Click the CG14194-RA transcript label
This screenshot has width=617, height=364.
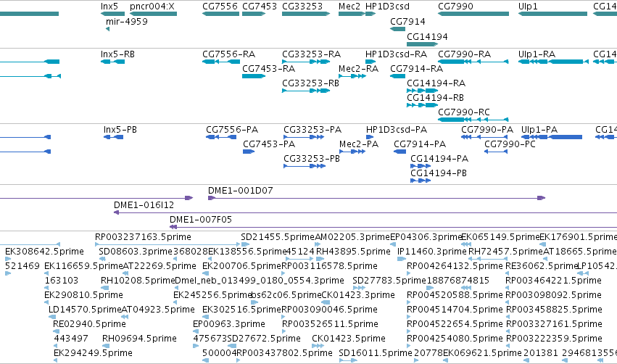tap(436, 83)
